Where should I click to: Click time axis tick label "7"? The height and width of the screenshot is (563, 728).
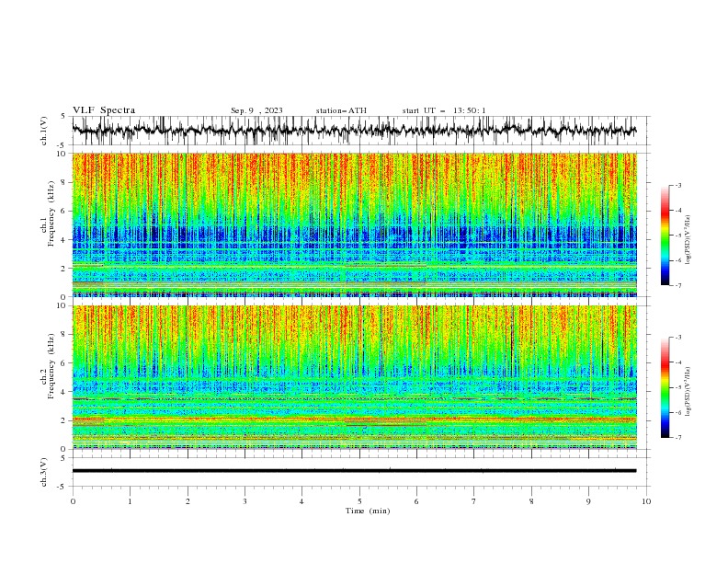[474, 501]
